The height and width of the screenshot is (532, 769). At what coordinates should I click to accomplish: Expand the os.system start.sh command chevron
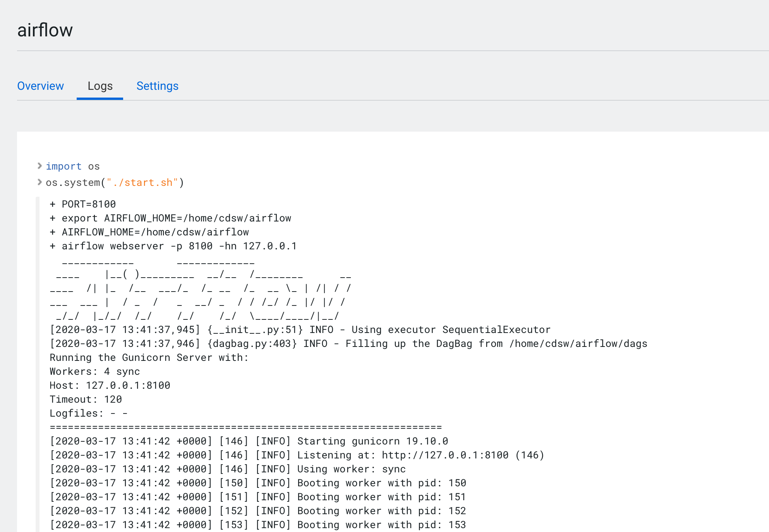pos(40,182)
